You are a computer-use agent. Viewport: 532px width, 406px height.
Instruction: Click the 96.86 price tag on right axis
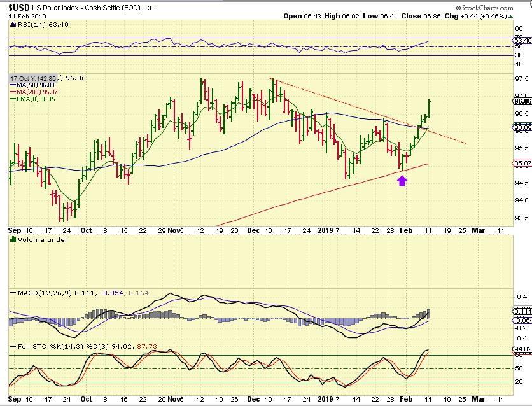tap(522, 101)
